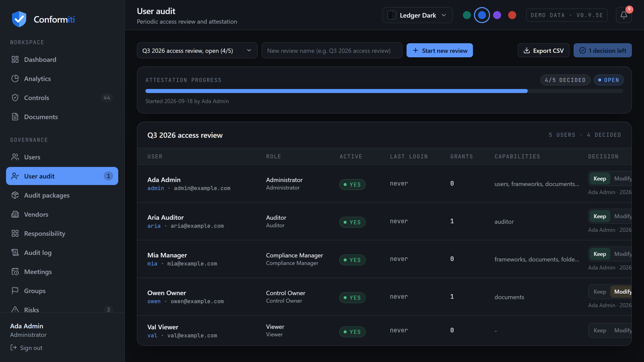
Task: Click the Sign out link
Action: (26, 348)
